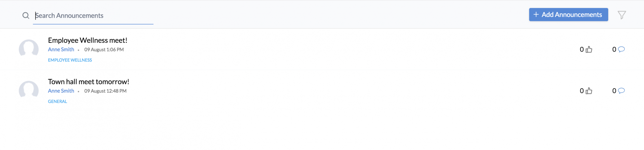Click the search magnifier icon
Screen dimensions: 644x150
(x=26, y=15)
